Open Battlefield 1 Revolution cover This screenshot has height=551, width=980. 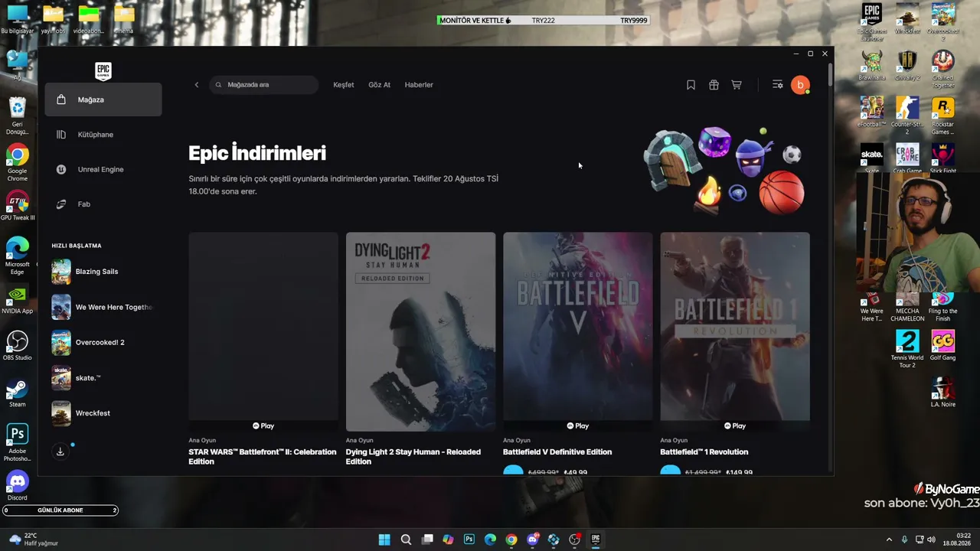(735, 331)
